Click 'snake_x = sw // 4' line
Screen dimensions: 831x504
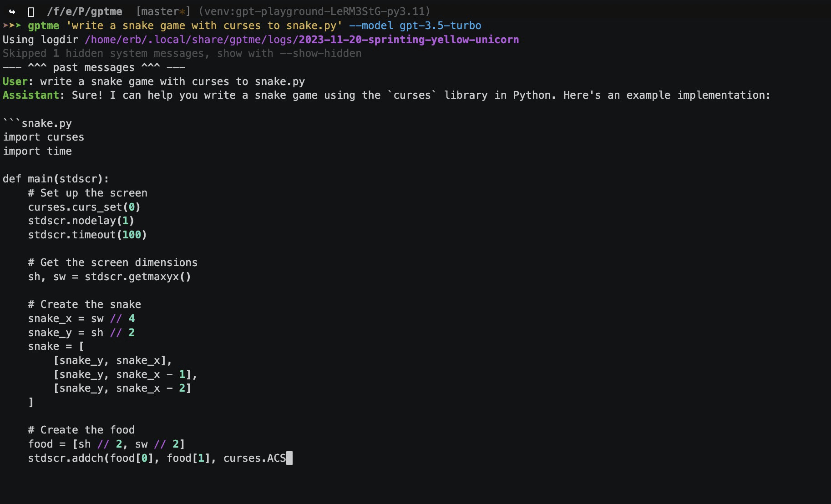(81, 319)
